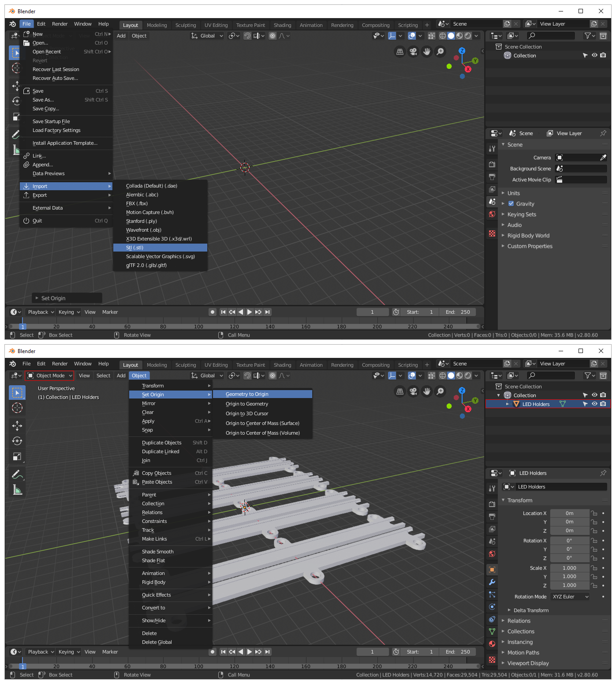Expand Viewport Display panel in bottom window
This screenshot has width=616, height=684.
coord(528,663)
